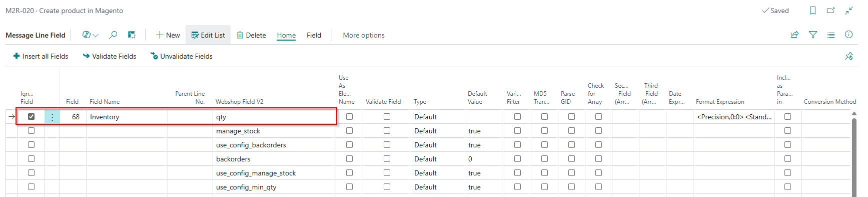Uncheck Ignore Field for qty row
The height and width of the screenshot is (197, 868).
click(x=31, y=117)
